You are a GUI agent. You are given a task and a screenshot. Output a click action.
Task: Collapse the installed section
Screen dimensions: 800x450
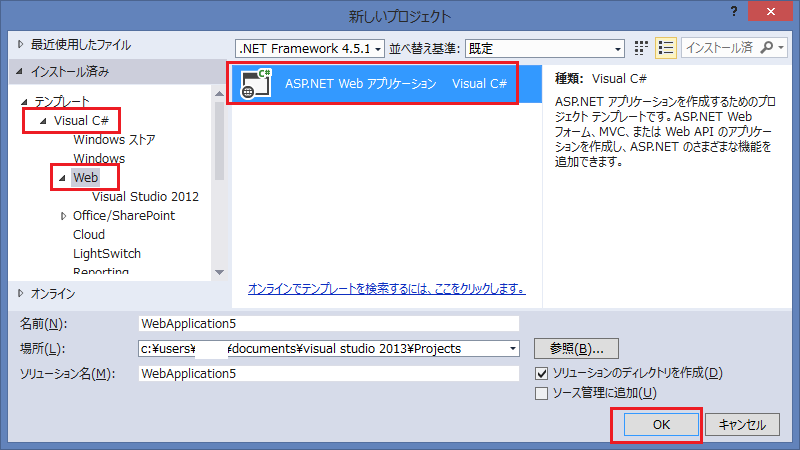point(20,71)
